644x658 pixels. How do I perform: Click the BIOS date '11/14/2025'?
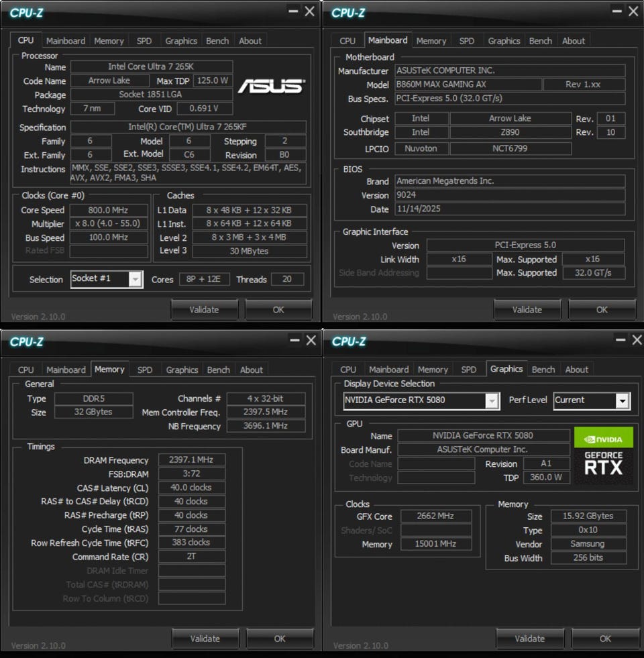pyautogui.click(x=510, y=209)
